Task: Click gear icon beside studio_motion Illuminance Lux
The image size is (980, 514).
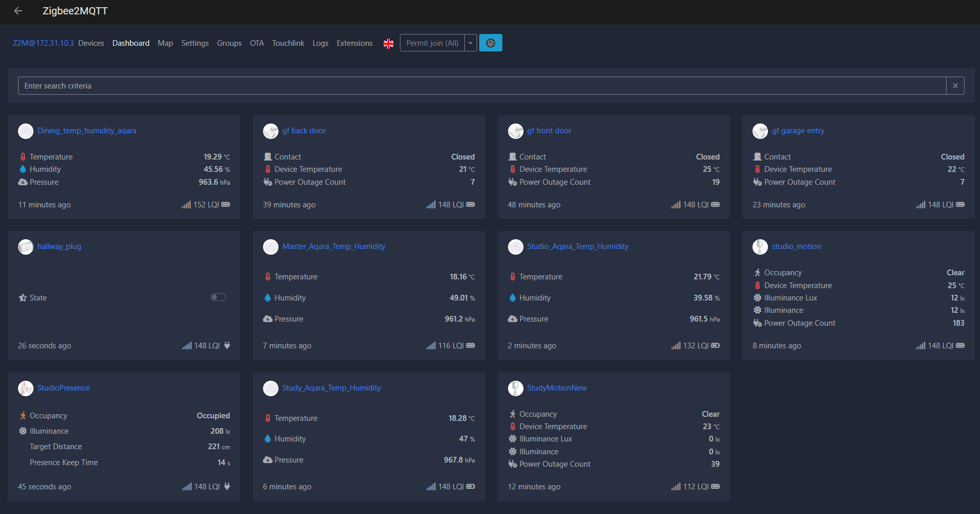Action: [x=758, y=297]
